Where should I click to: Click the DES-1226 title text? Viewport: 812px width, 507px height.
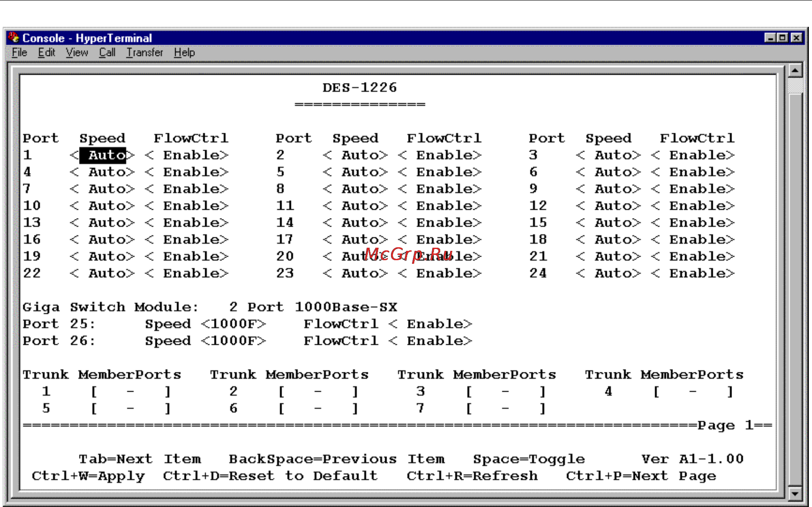click(360, 88)
